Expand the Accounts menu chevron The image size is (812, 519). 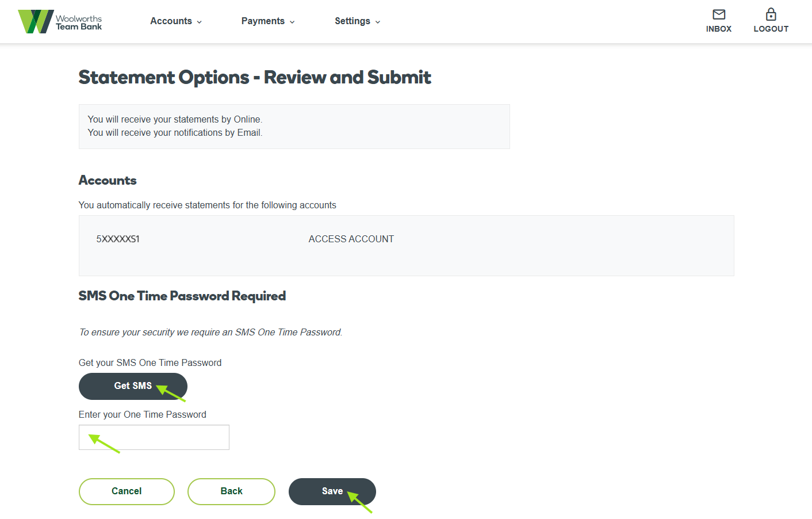[x=200, y=22]
